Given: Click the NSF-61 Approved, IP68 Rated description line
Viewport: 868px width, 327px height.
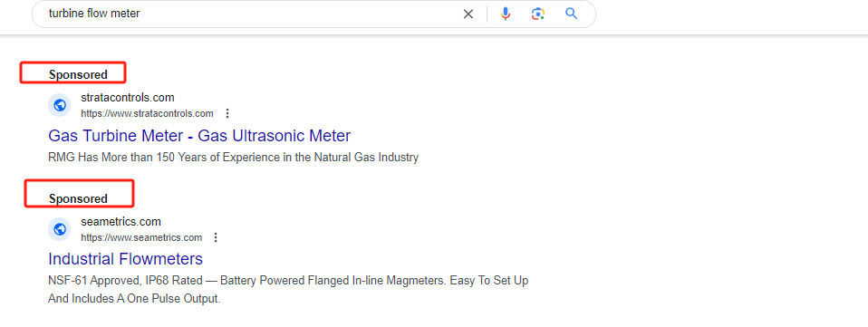Looking at the screenshot, I should click(x=288, y=281).
